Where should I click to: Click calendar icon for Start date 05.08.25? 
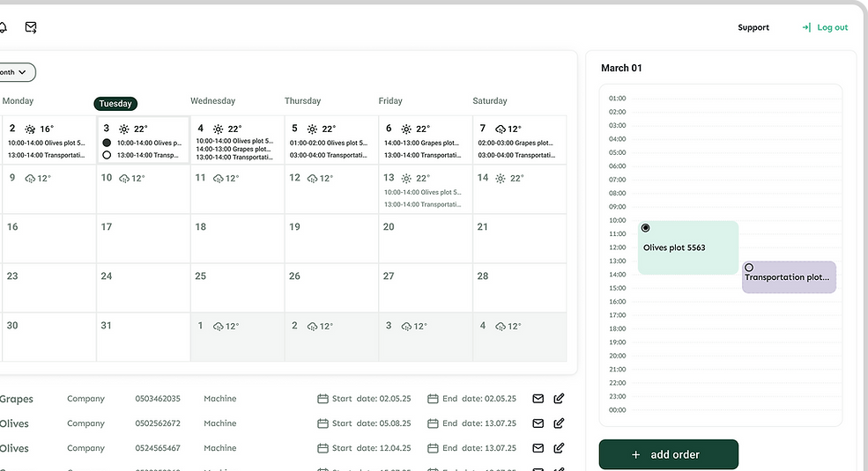(x=323, y=423)
